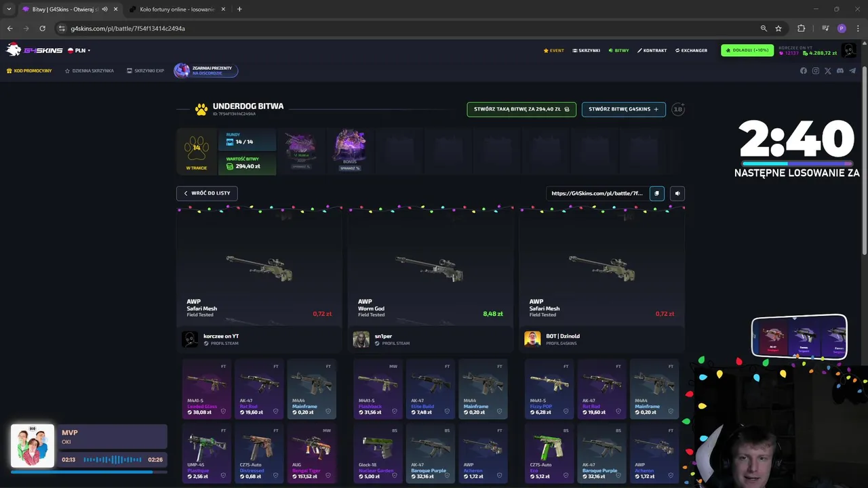The height and width of the screenshot is (488, 868).
Task: Click BOT Dzinold player avatar
Action: click(x=532, y=339)
